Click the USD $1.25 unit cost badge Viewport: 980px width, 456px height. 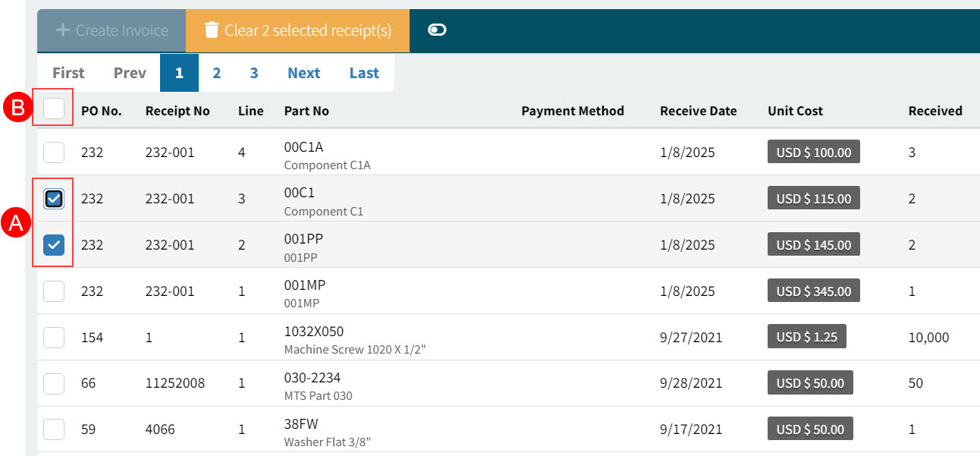click(806, 336)
